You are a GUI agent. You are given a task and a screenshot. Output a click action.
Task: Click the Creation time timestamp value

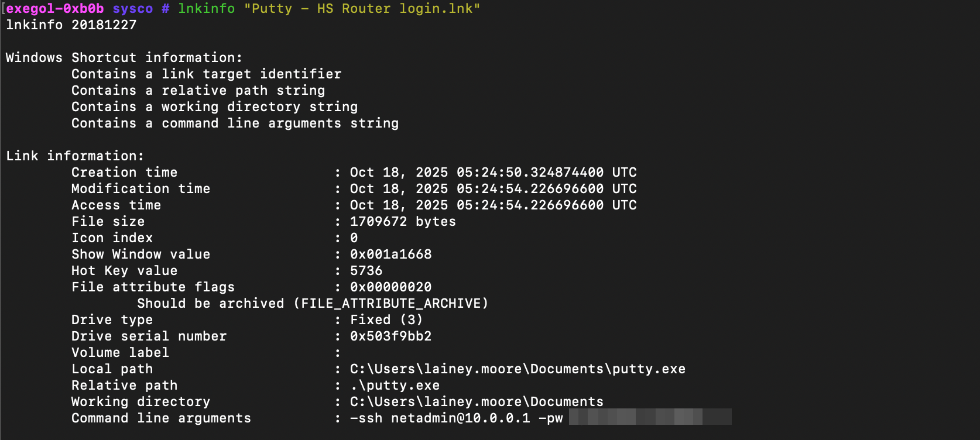click(x=493, y=173)
